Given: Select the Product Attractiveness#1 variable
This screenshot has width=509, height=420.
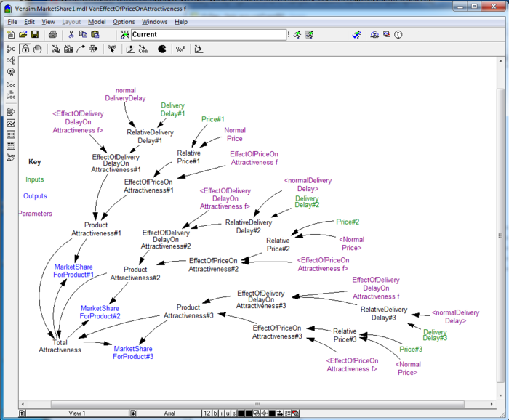Looking at the screenshot, I should pos(96,229).
